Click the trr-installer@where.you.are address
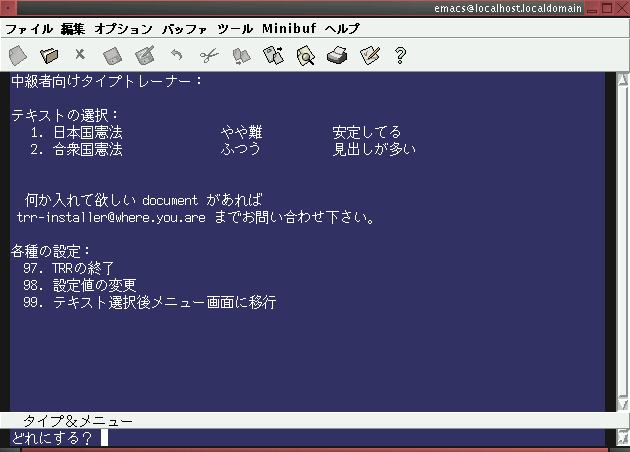The image size is (630, 452). pyautogui.click(x=111, y=217)
